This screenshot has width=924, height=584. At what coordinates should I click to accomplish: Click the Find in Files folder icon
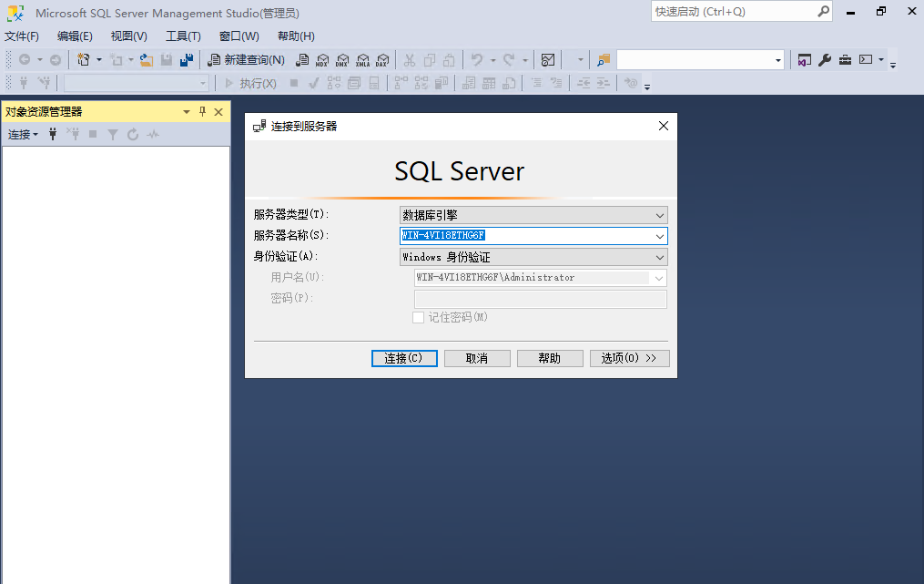(x=604, y=59)
